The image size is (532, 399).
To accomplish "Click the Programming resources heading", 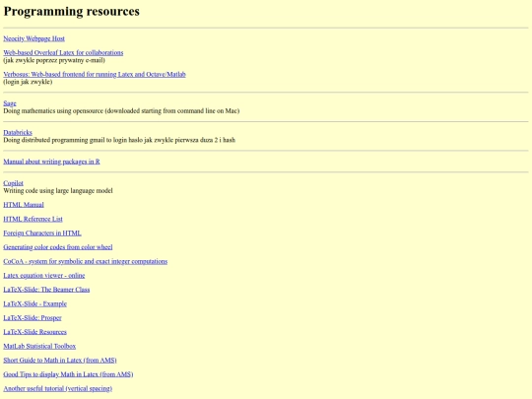I will pyautogui.click(x=71, y=11).
